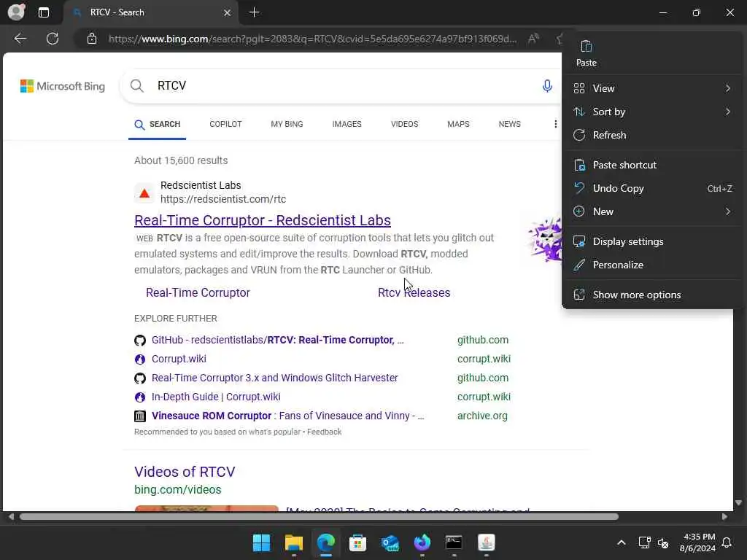The height and width of the screenshot is (560, 747).
Task: Open the Videos of RTCV heading
Action: pos(185,472)
